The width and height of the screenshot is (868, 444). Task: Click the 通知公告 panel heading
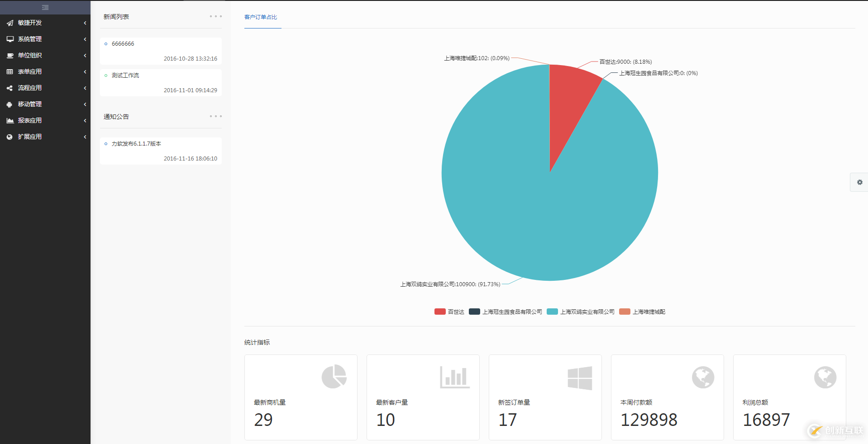coord(116,117)
